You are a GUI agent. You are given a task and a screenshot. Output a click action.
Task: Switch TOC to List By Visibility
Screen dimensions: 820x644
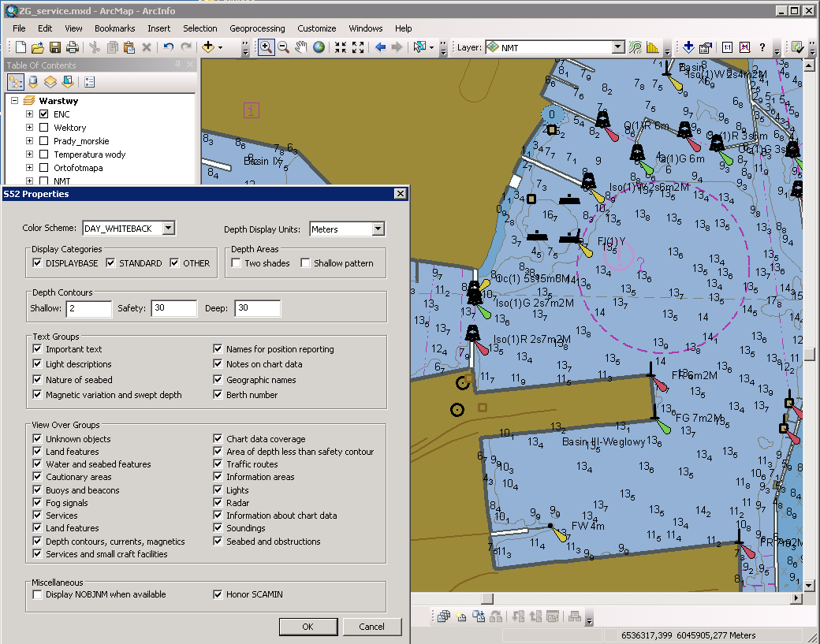50,82
